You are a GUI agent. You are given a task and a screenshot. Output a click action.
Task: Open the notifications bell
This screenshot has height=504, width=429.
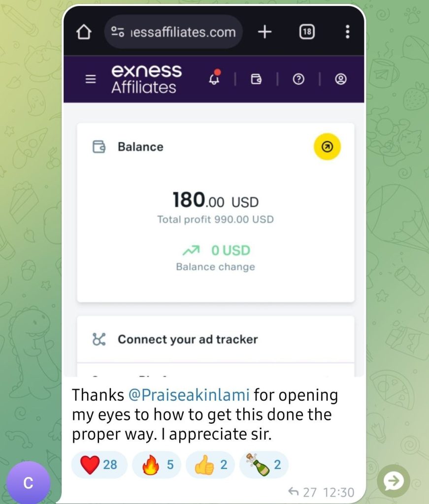pyautogui.click(x=215, y=77)
